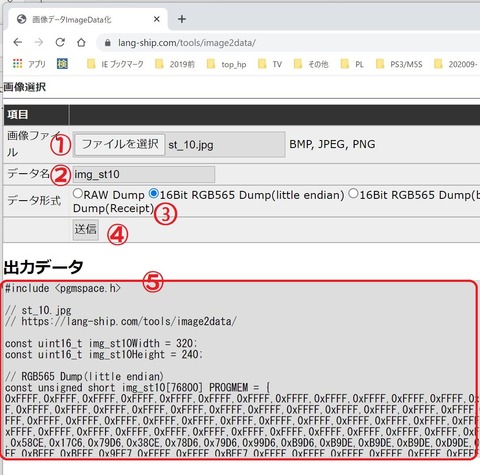Click inside the output data text area
This screenshot has width=480, height=475.
point(240,369)
